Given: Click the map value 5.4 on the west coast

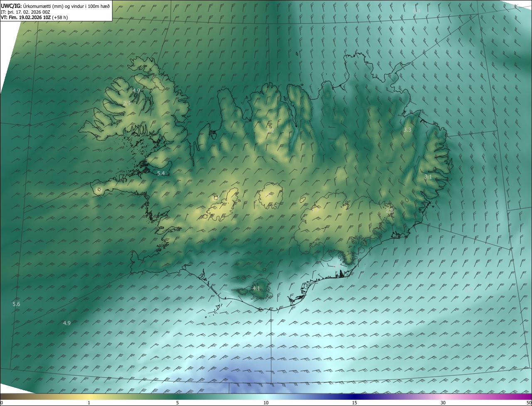Looking at the screenshot, I should click(x=161, y=173).
